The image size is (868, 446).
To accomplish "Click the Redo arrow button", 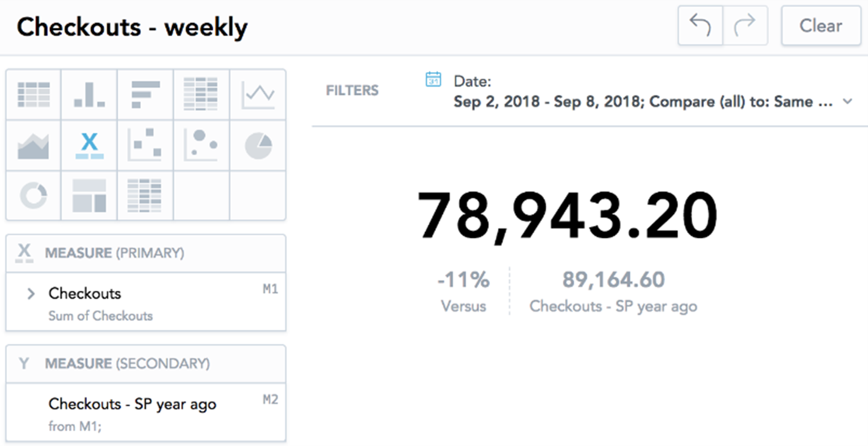I will click(745, 26).
